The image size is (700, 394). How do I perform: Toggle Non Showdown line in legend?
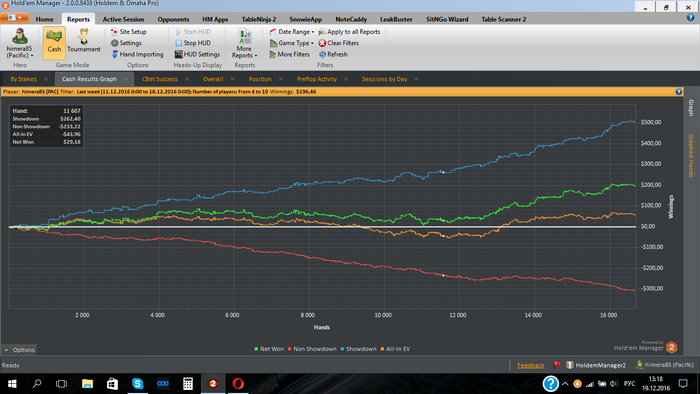point(312,349)
